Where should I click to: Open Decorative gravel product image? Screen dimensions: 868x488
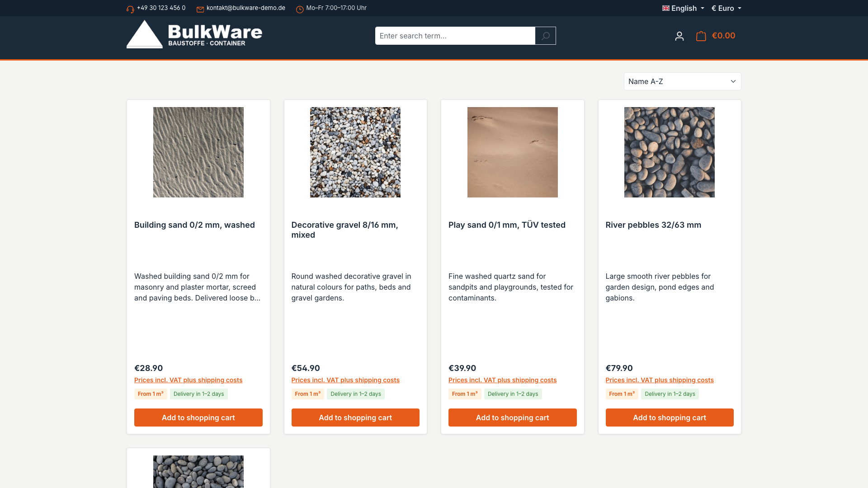pyautogui.click(x=355, y=152)
